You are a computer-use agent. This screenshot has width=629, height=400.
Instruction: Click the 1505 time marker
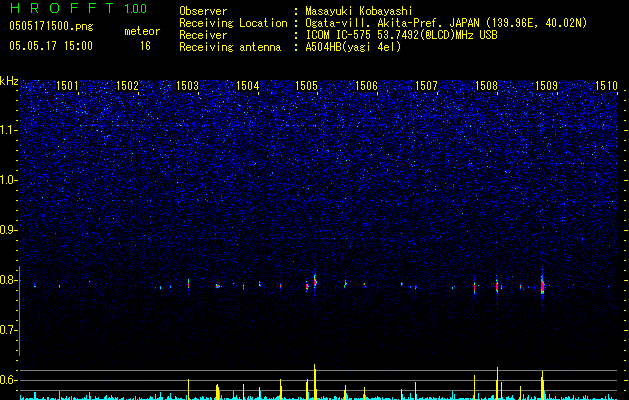(x=306, y=85)
